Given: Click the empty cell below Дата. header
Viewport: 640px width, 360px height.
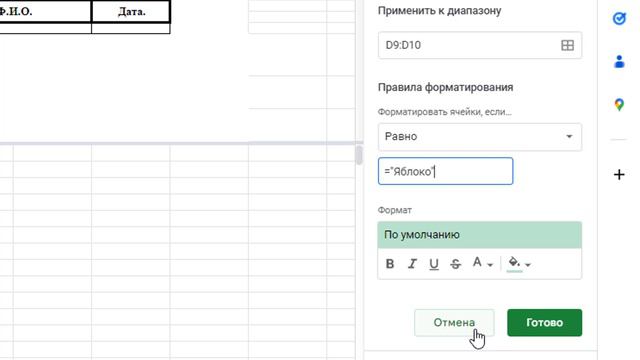Looking at the screenshot, I should pos(131,28).
